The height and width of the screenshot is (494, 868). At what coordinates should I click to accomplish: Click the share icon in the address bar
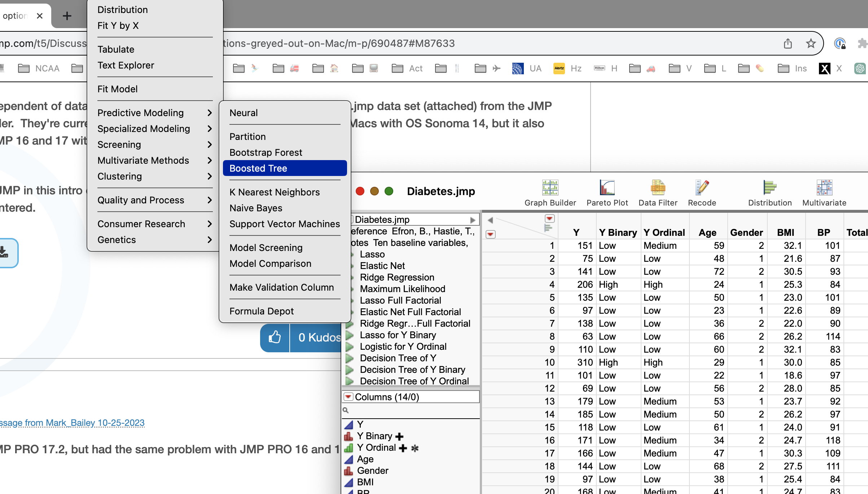pos(788,43)
